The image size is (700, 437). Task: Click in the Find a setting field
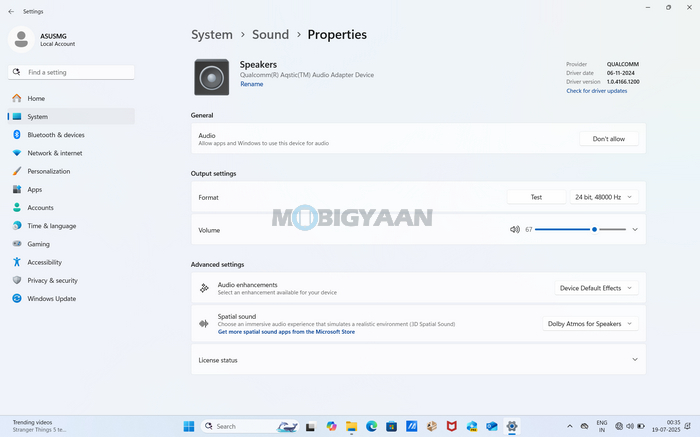[71, 72]
